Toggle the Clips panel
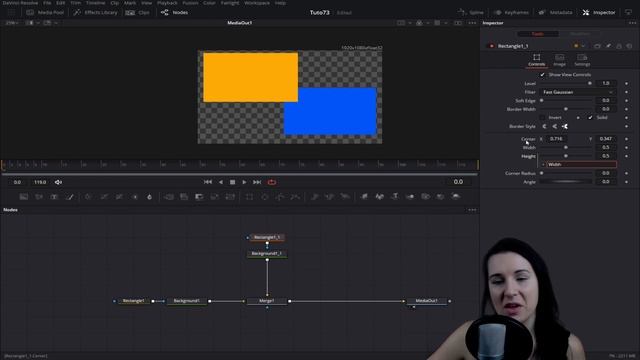The image size is (640, 360). coord(138,13)
